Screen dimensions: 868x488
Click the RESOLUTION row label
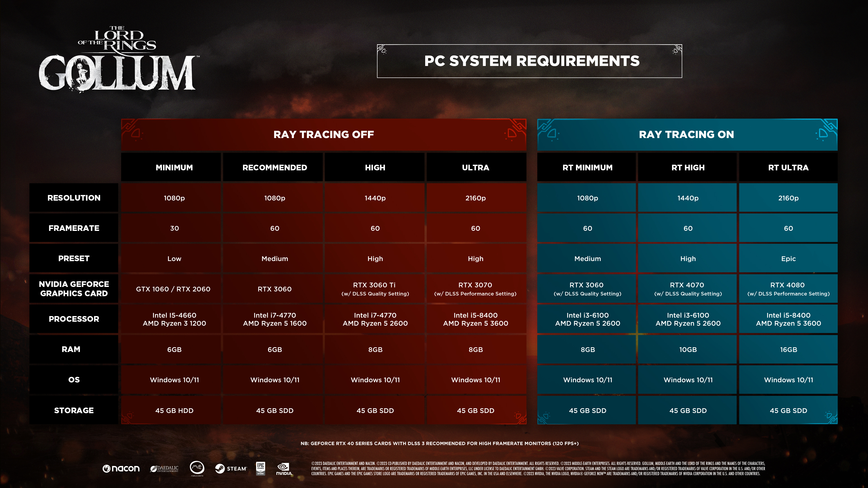pyautogui.click(x=74, y=198)
